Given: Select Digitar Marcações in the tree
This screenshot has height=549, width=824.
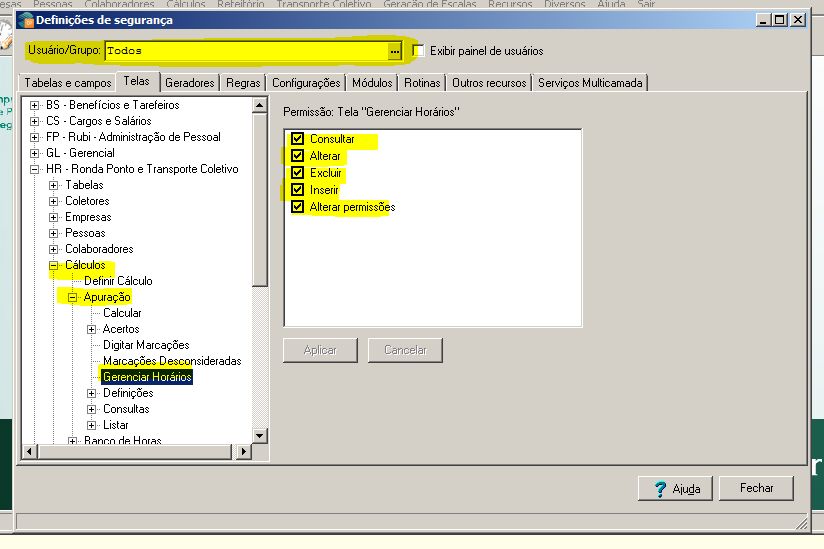Looking at the screenshot, I should click(146, 345).
